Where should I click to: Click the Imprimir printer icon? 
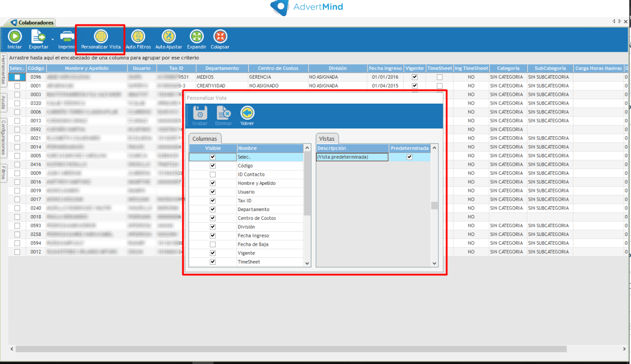[67, 36]
